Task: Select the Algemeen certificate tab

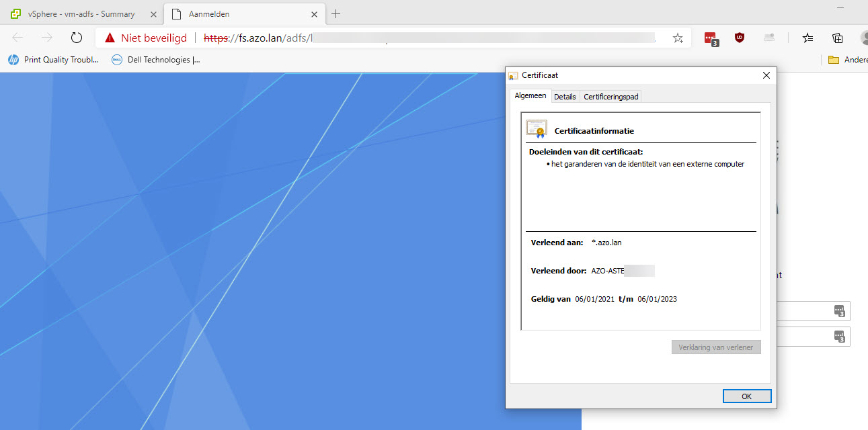Action: [530, 96]
